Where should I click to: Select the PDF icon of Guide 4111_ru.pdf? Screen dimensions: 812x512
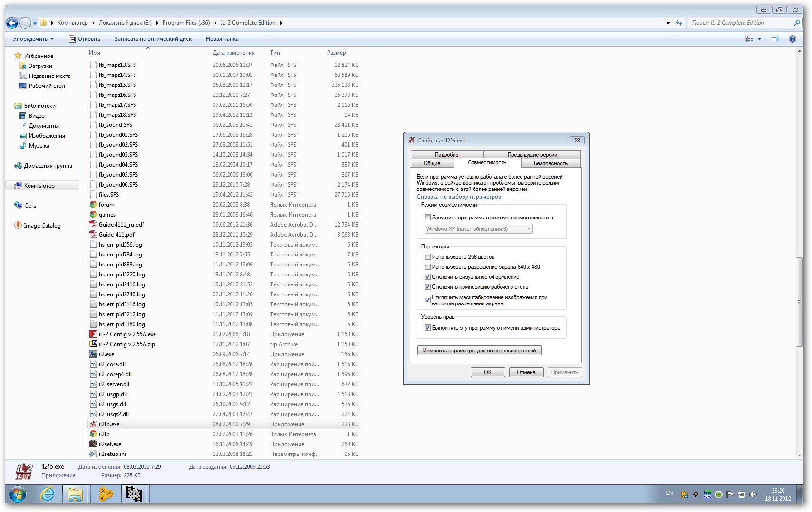coord(93,225)
